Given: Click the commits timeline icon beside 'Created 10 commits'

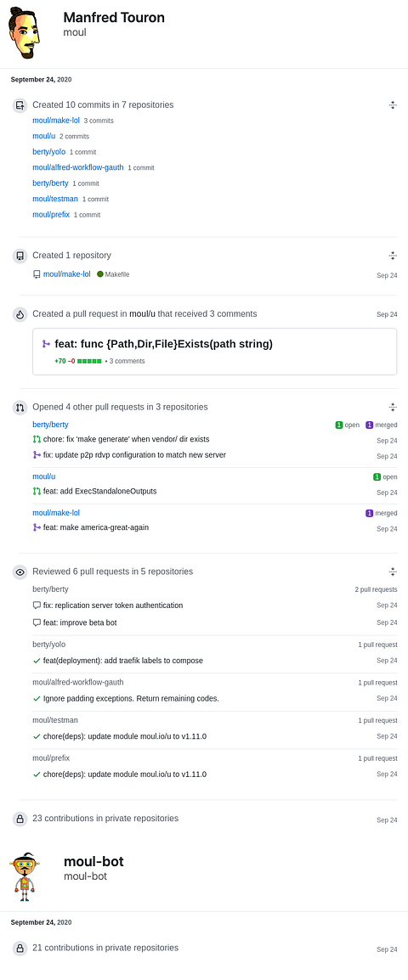Looking at the screenshot, I should (x=20, y=105).
